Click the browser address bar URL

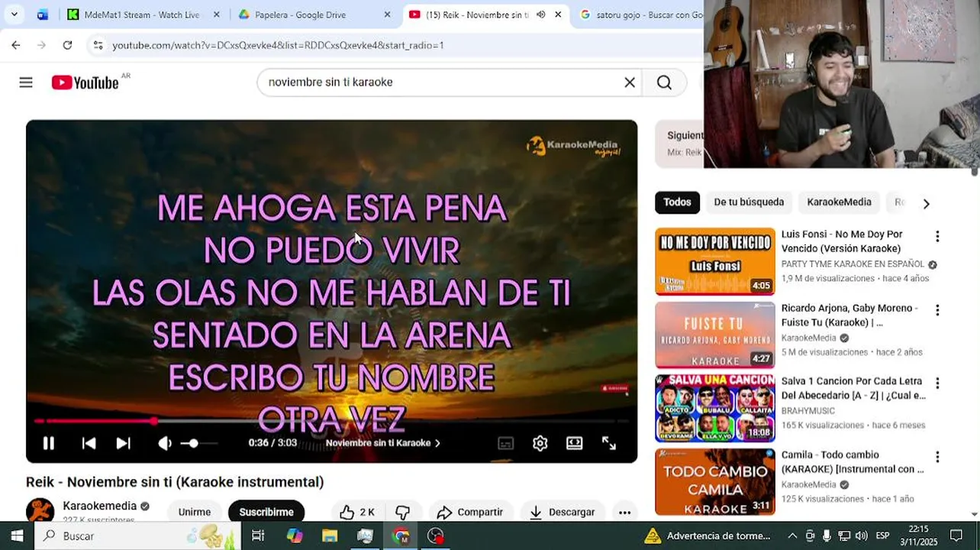click(x=278, y=45)
